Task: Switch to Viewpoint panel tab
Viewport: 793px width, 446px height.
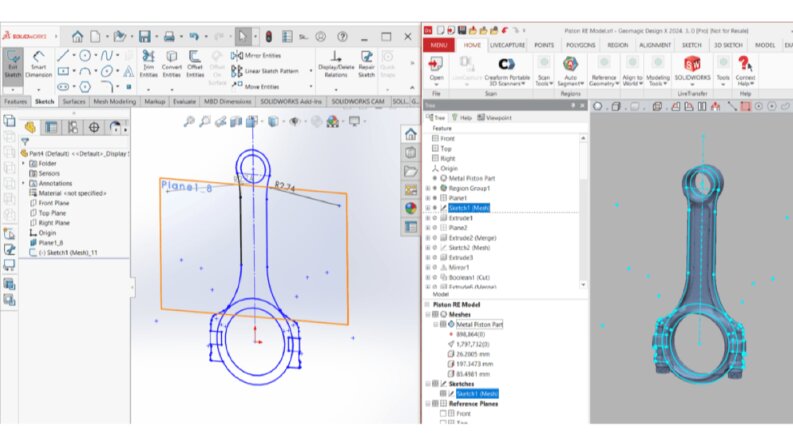Action: point(495,118)
